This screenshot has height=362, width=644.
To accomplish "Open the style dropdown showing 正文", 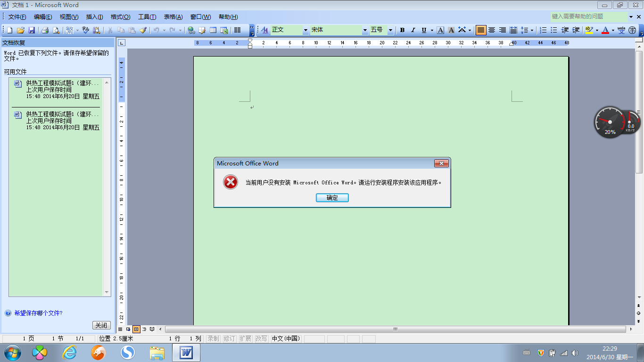I will click(x=305, y=30).
